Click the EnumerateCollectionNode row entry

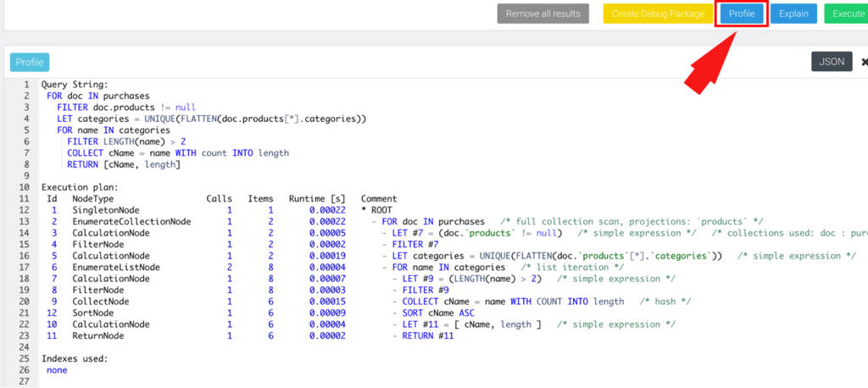coord(131,221)
